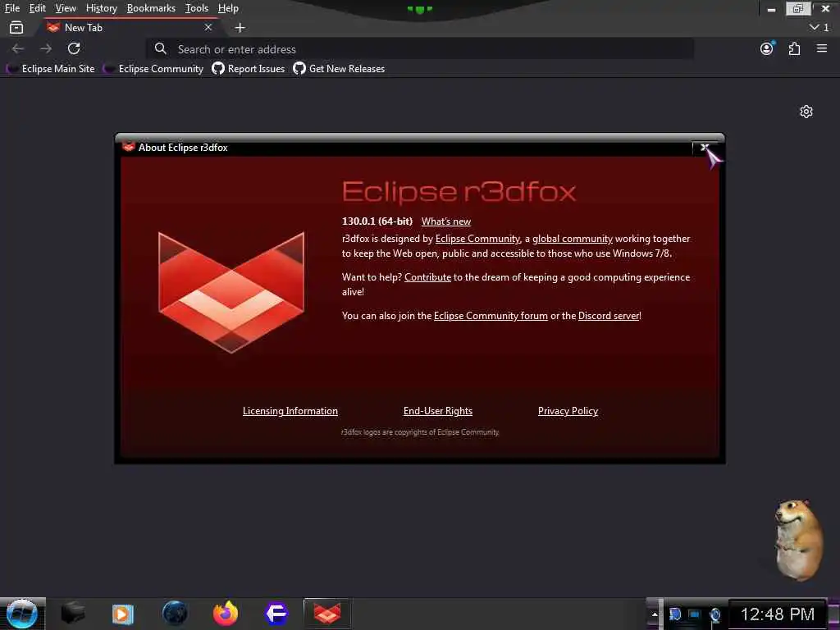Open the extensions puzzle icon
Screen dimensions: 840x630
click(794, 48)
